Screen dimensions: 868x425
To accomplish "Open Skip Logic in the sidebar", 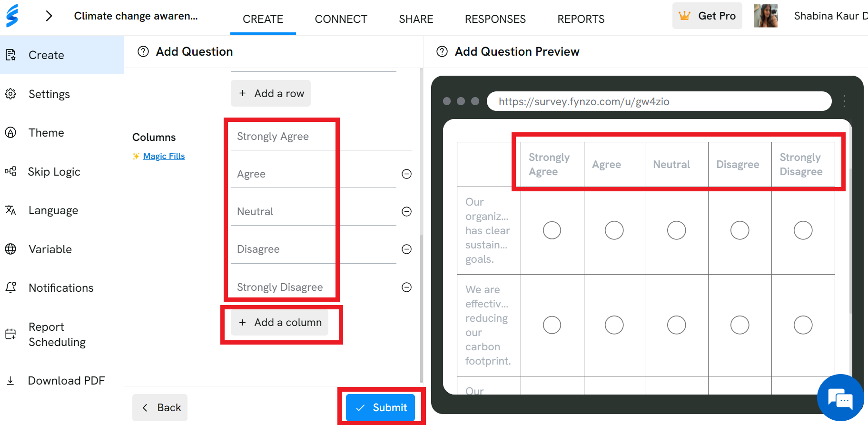I will tap(54, 172).
